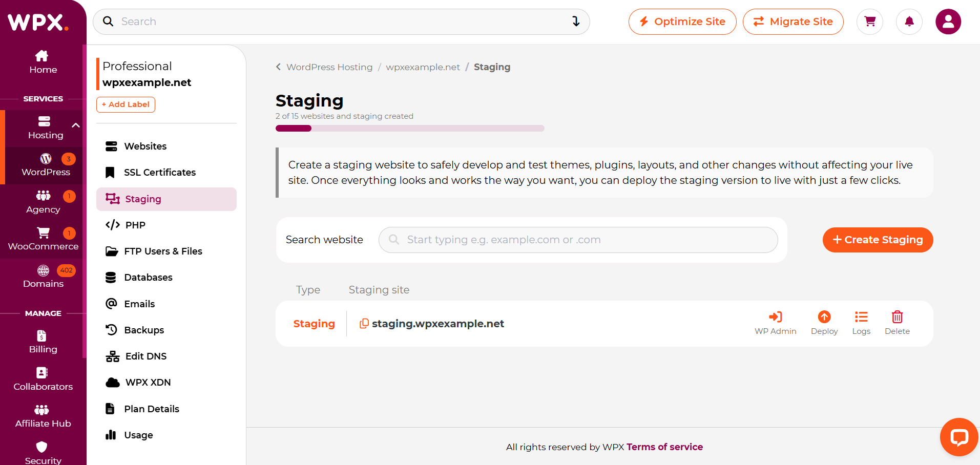Open Domains section in sidebar
Viewport: 980px width, 465px height.
point(43,277)
